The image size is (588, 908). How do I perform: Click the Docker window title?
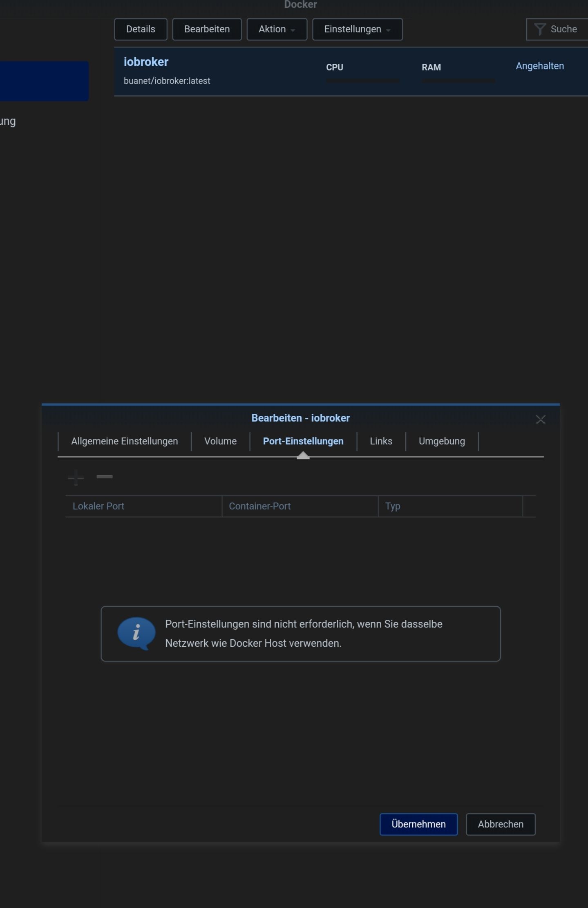300,5
